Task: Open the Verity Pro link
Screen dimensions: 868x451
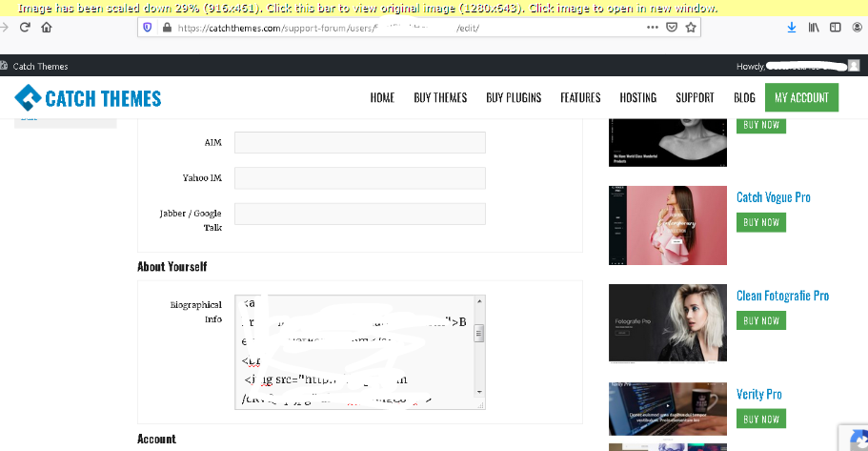Action: click(759, 394)
